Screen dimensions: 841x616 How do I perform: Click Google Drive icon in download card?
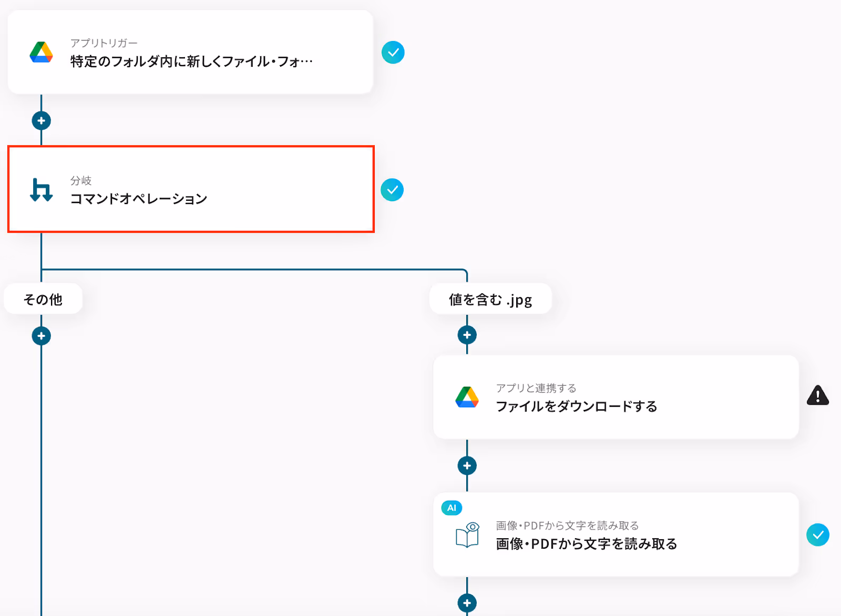[467, 397]
